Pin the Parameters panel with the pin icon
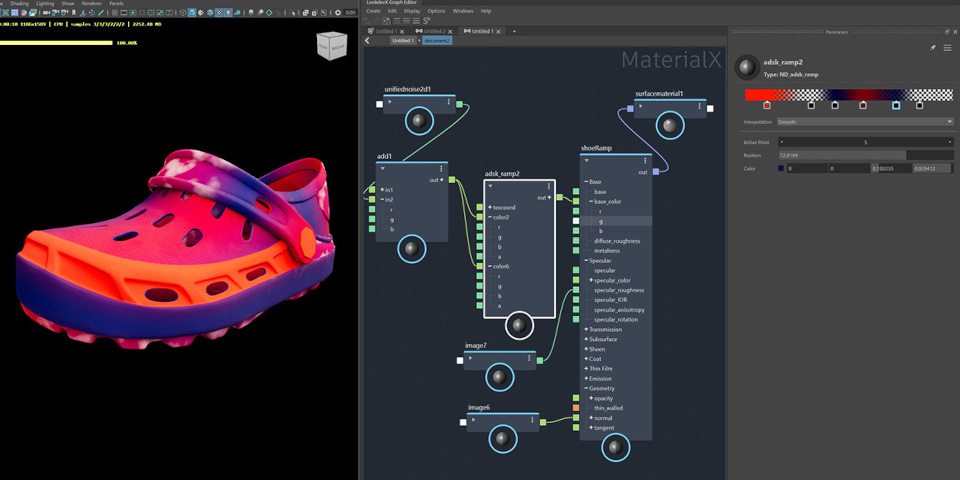This screenshot has width=960, height=480. 933,47
